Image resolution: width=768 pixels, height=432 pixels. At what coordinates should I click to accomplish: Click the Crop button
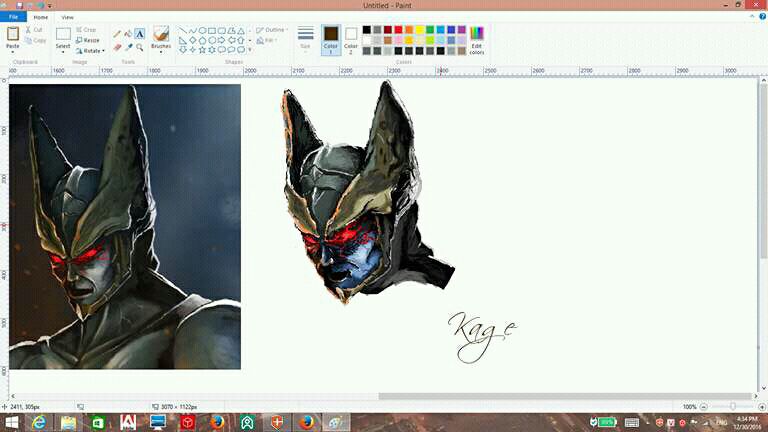(86, 30)
